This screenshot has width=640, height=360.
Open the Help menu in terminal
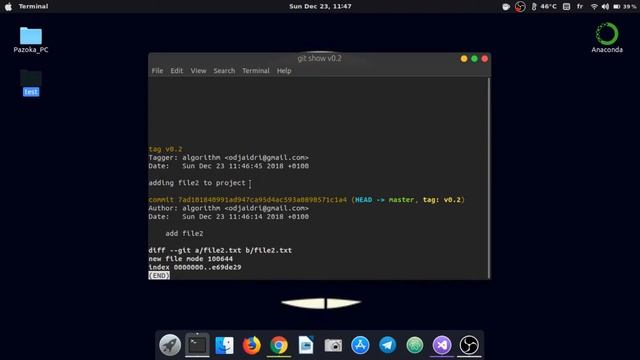pos(284,71)
